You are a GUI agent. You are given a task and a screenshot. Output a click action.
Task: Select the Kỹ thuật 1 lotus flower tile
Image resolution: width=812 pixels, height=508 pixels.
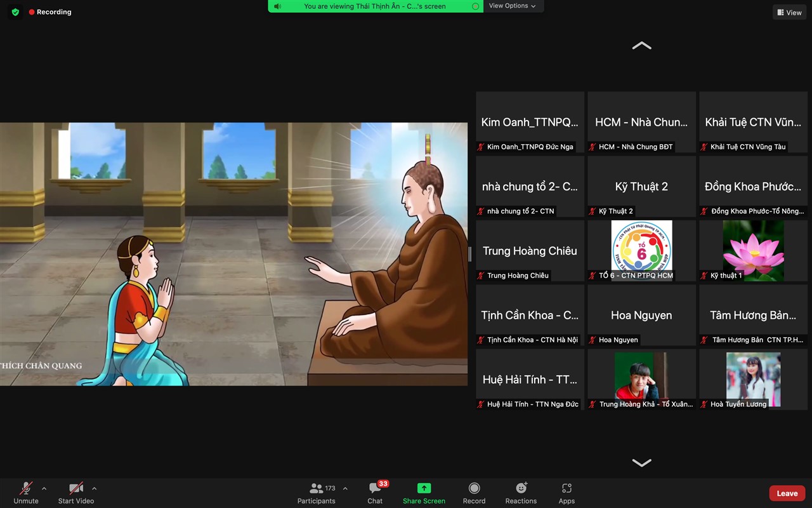click(753, 250)
